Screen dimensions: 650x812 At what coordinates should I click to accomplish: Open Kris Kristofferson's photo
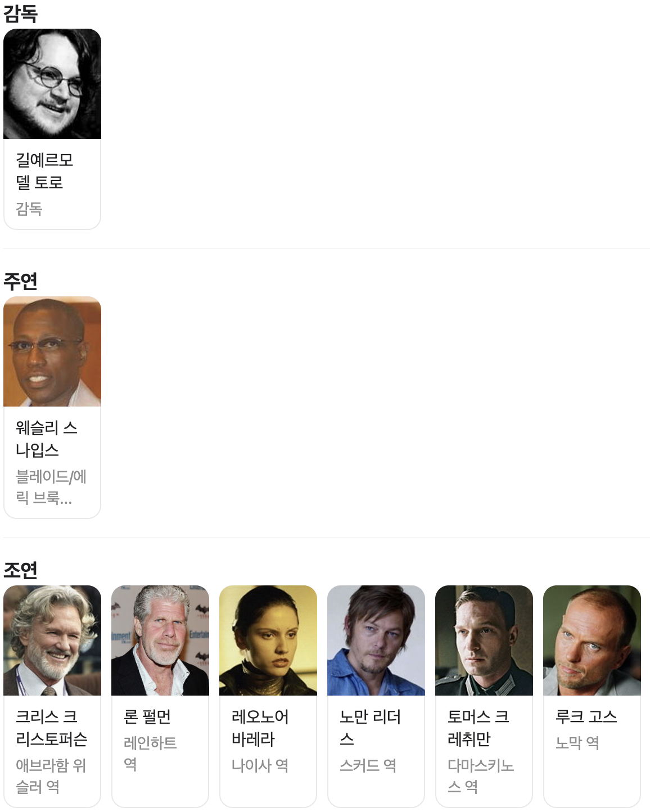pos(52,640)
